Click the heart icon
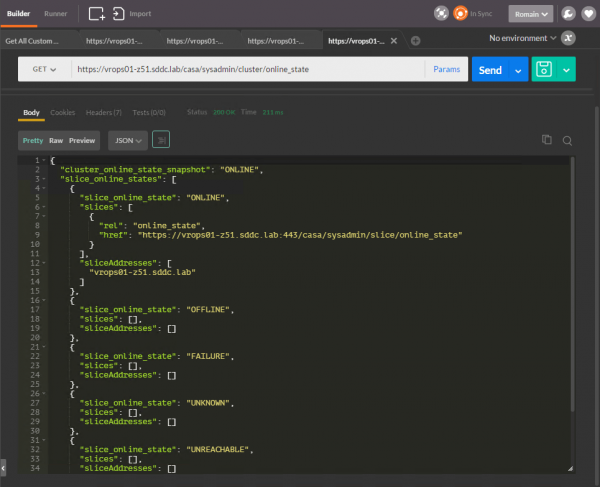This screenshot has height=487, width=600. point(589,14)
